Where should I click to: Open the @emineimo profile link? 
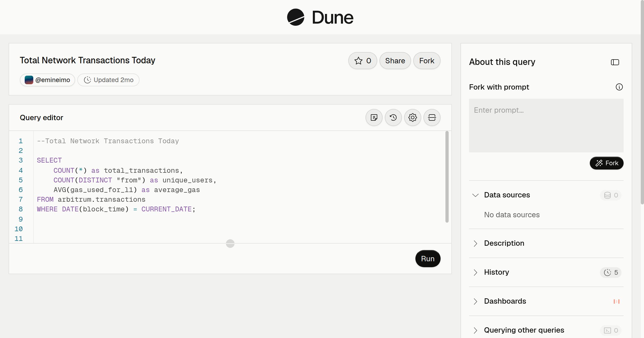point(47,80)
